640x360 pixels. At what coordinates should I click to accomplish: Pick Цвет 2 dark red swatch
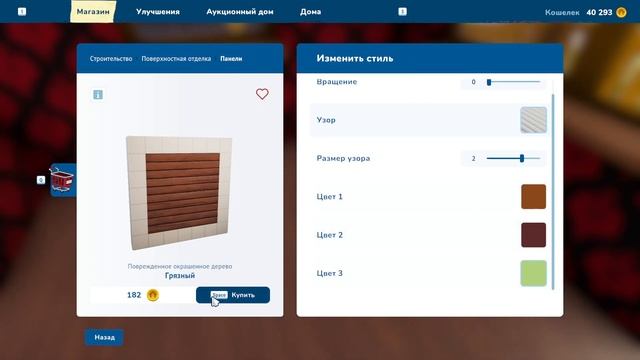pos(533,235)
